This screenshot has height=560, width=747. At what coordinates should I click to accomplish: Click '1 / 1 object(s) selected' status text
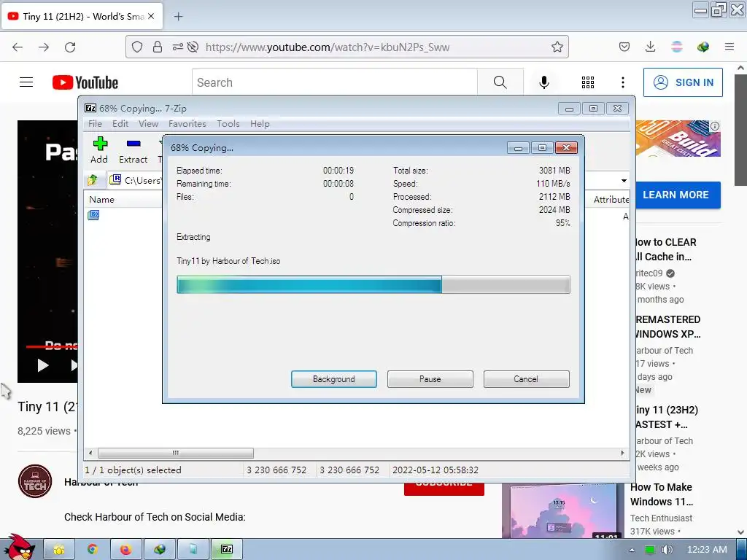[x=133, y=470]
